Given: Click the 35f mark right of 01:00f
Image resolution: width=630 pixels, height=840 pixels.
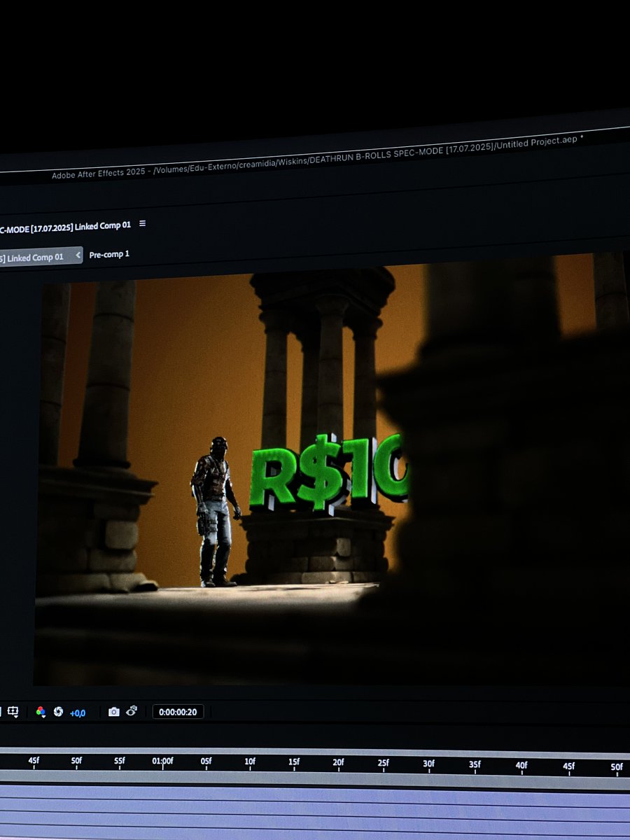Looking at the screenshot, I should click(475, 764).
